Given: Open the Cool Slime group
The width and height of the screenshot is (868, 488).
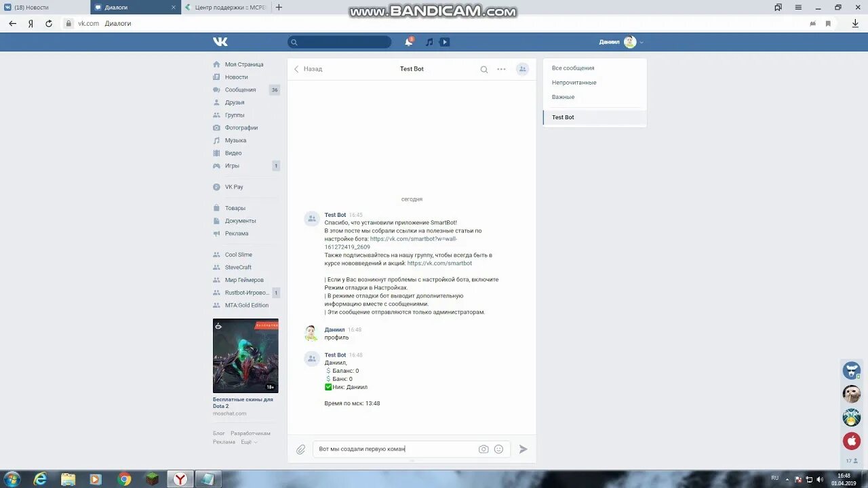Looking at the screenshot, I should (x=238, y=255).
